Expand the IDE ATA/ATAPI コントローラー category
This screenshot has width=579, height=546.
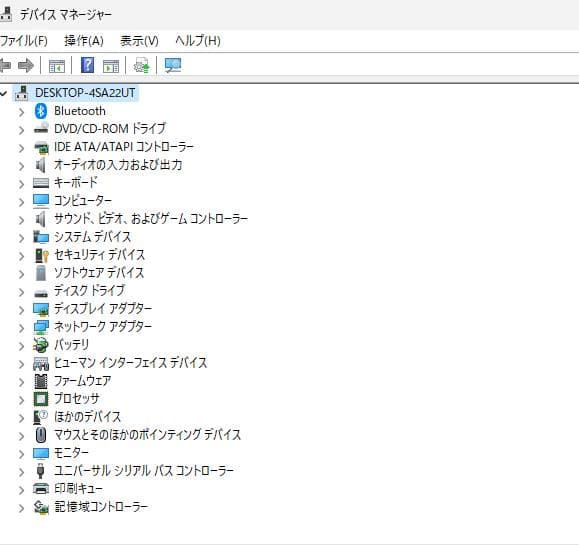point(21,148)
